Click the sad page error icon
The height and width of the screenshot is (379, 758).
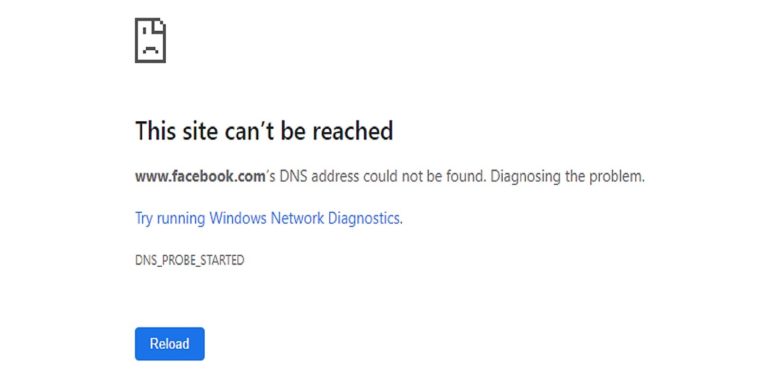150,41
